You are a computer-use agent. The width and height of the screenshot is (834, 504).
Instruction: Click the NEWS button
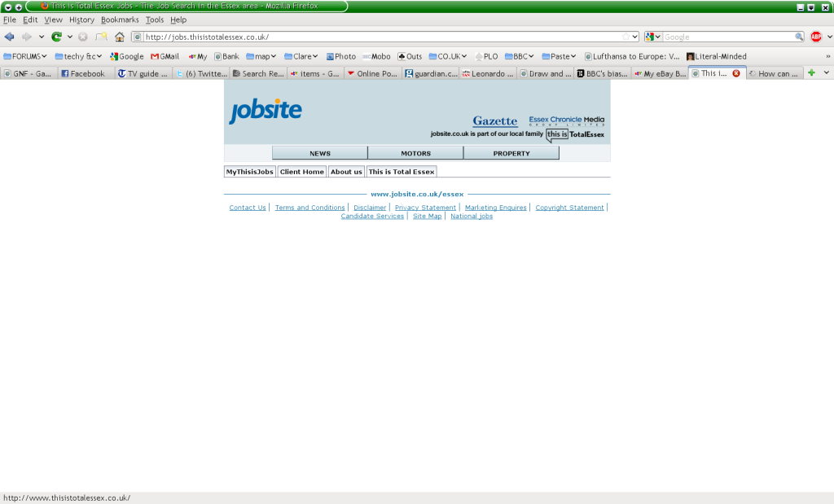319,153
